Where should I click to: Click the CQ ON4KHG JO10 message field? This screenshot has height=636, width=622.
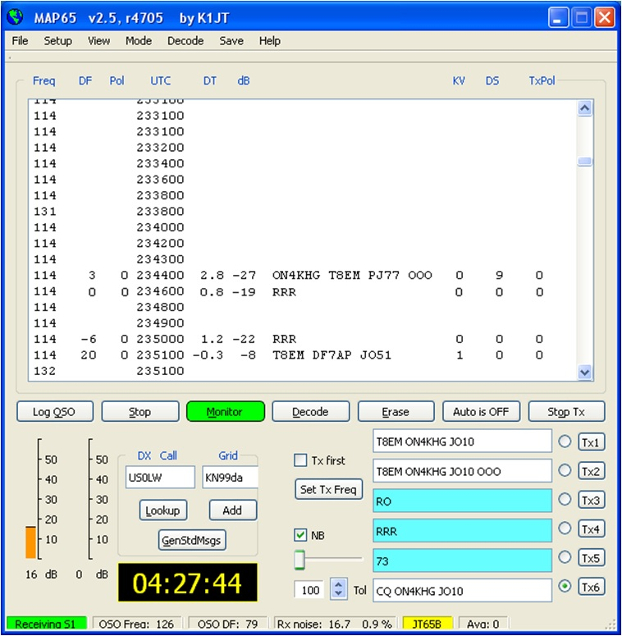click(x=462, y=591)
